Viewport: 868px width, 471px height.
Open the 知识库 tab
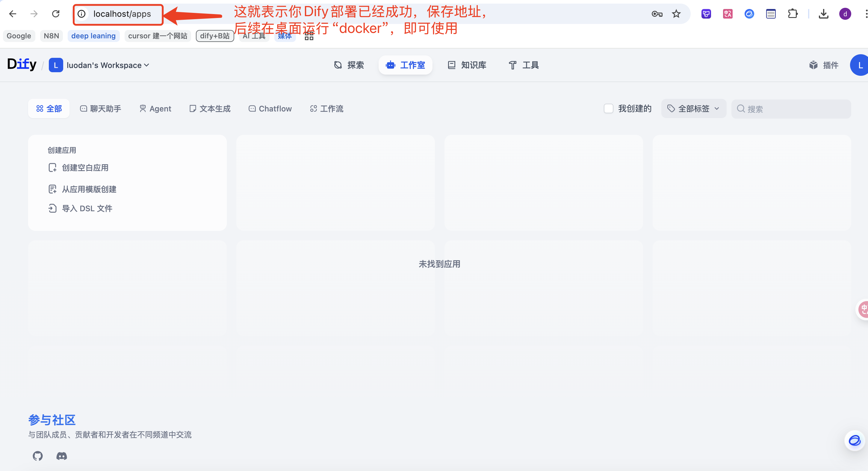click(x=467, y=65)
